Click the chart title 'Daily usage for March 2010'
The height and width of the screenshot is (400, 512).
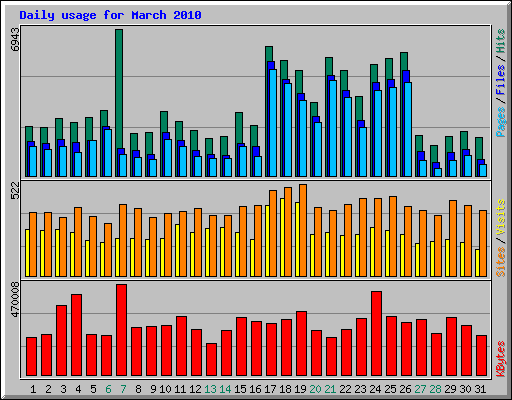click(x=110, y=15)
